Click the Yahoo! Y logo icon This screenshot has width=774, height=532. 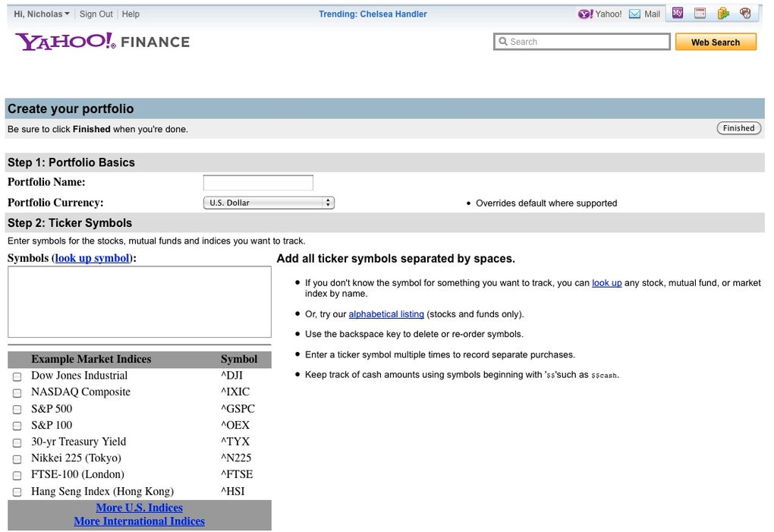[x=586, y=14]
